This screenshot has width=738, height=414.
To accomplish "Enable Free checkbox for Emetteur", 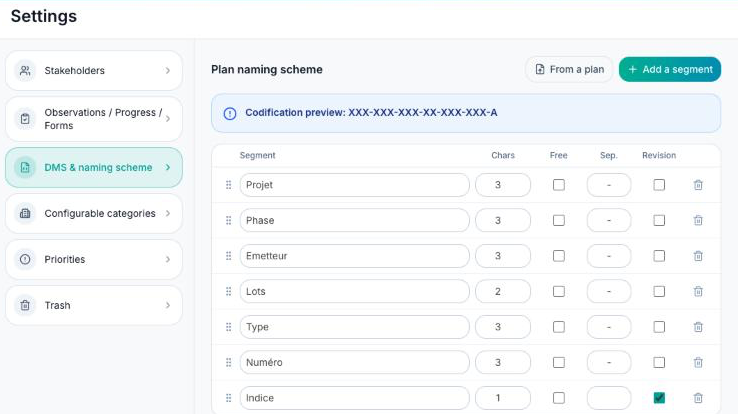I will click(x=559, y=256).
